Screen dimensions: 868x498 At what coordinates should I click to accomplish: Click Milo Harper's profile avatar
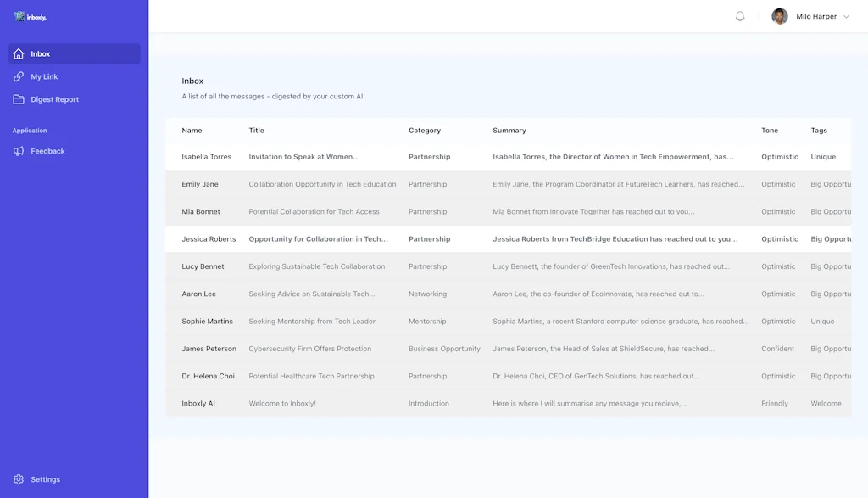[x=779, y=15]
